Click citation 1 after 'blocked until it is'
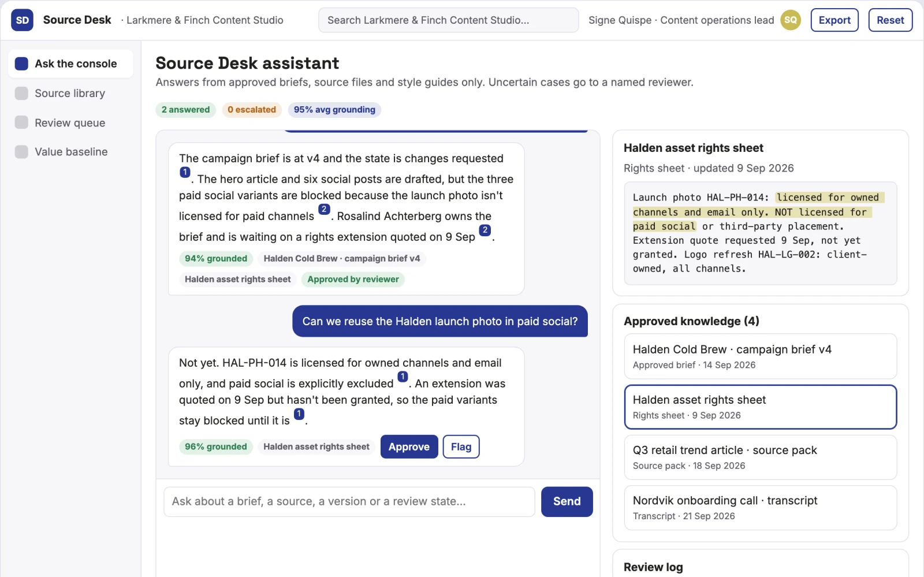This screenshot has width=924, height=577. (x=299, y=414)
